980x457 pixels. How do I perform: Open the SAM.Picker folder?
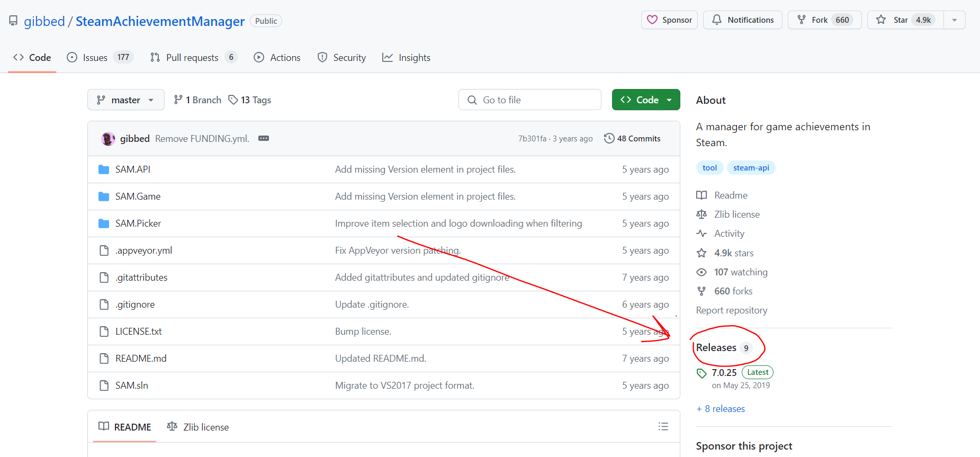click(138, 223)
